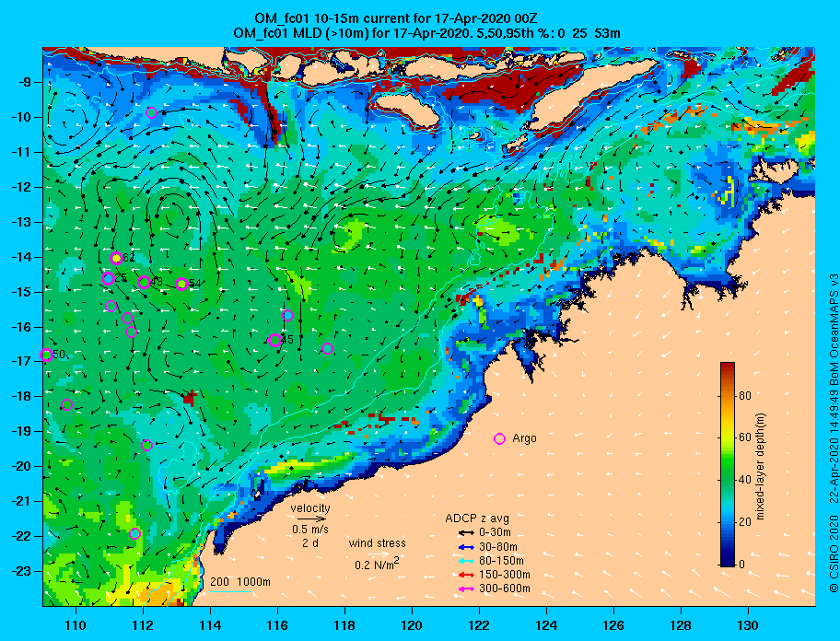The image size is (840, 641).
Task: Click the title line 'OM_fc01 10-15m current'
Action: point(396,18)
